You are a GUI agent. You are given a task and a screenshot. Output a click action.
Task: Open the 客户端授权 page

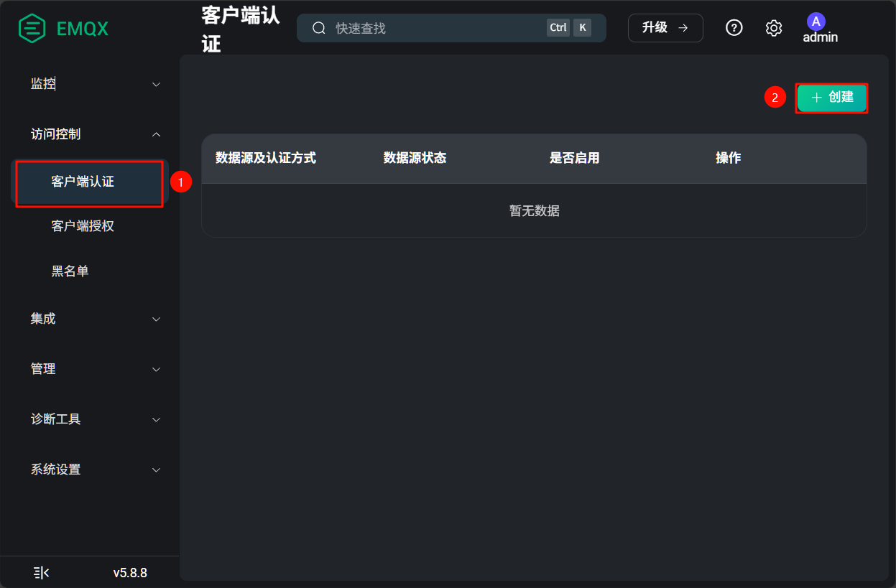click(x=83, y=226)
